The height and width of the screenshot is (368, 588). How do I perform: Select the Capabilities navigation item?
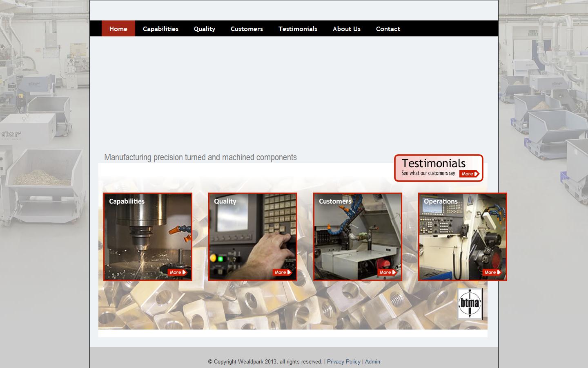pyautogui.click(x=160, y=29)
